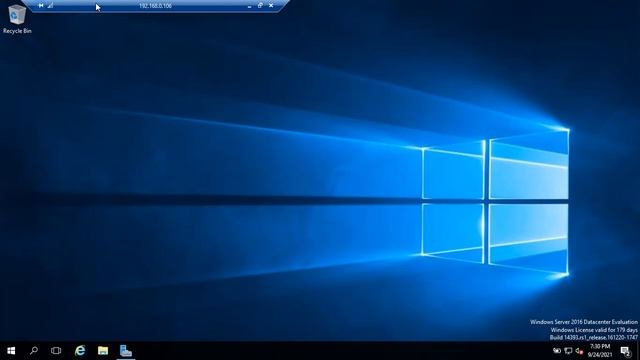The width and height of the screenshot is (640, 360).
Task: Open Task View on taskbar
Action: [56, 351]
